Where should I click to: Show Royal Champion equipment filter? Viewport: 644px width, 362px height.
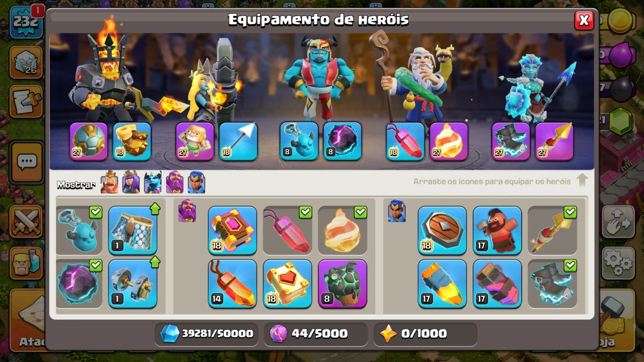(x=196, y=182)
